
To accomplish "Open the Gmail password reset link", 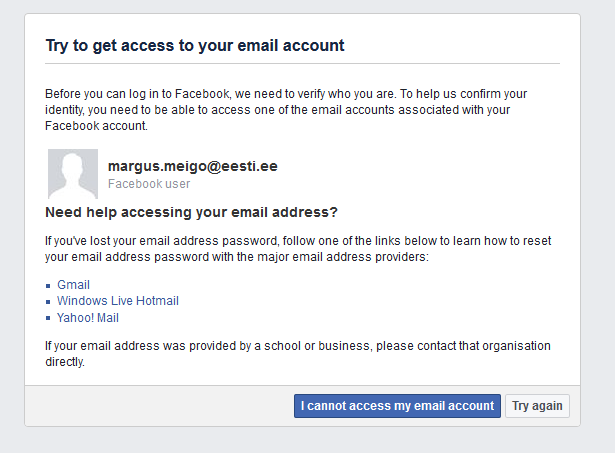I will click(x=73, y=285).
